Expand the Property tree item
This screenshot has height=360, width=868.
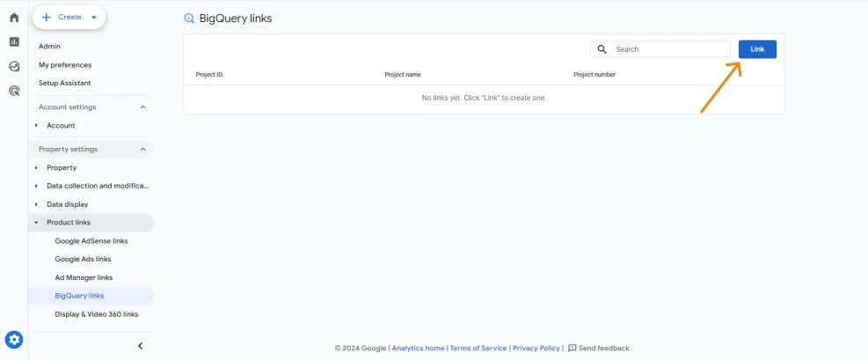coord(37,168)
